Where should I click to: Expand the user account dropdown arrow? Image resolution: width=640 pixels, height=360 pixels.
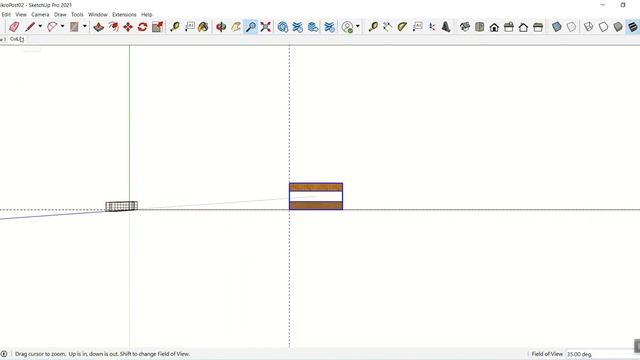358,27
